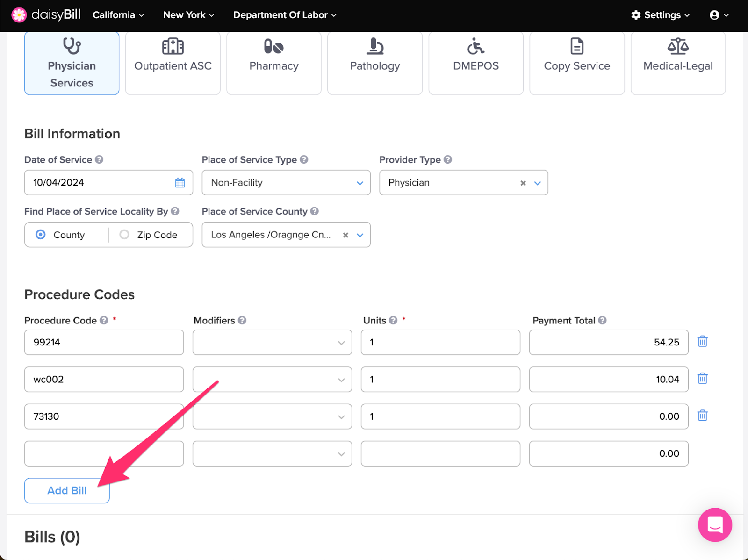Screen dimensions: 748x560
Task: Select the Pharmacy tab
Action: 274,63
